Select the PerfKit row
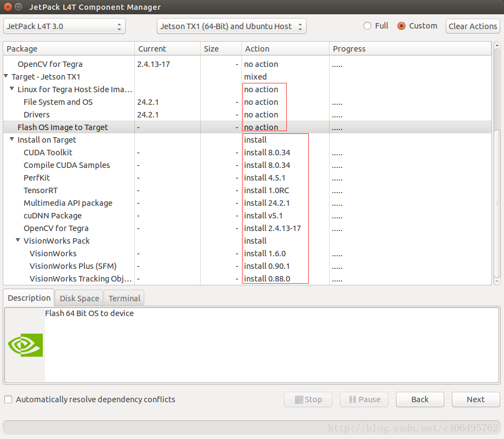The height and width of the screenshot is (439, 504). click(x=247, y=178)
